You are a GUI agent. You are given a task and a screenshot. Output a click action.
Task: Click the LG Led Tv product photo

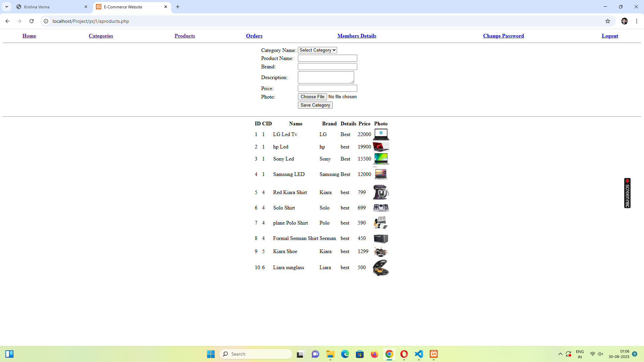coord(381,134)
